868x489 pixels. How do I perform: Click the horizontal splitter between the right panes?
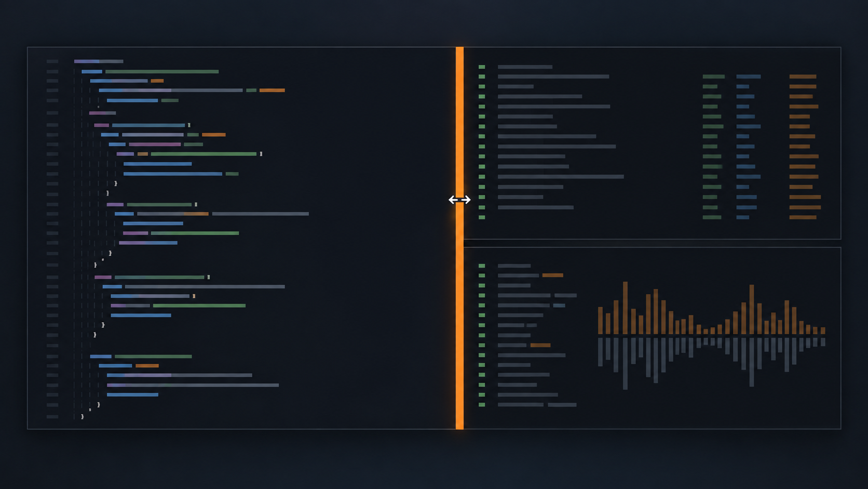pyautogui.click(x=652, y=243)
